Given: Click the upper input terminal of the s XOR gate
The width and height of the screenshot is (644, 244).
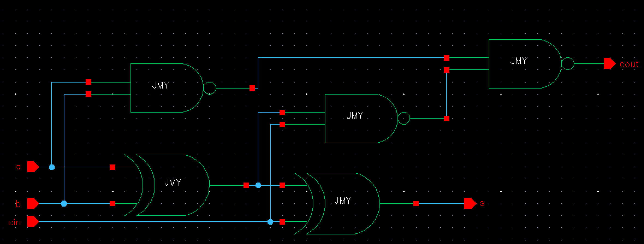Looking at the screenshot, I should click(282, 186).
